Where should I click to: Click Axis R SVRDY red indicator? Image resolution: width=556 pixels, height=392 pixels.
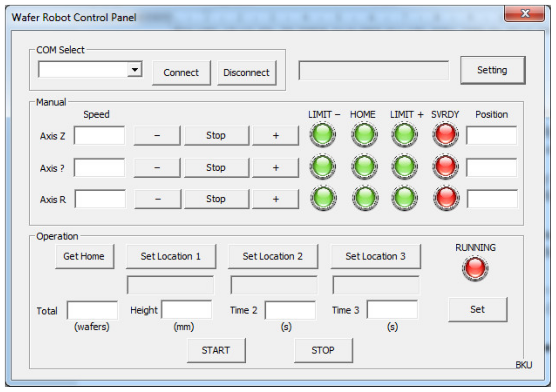(446, 198)
